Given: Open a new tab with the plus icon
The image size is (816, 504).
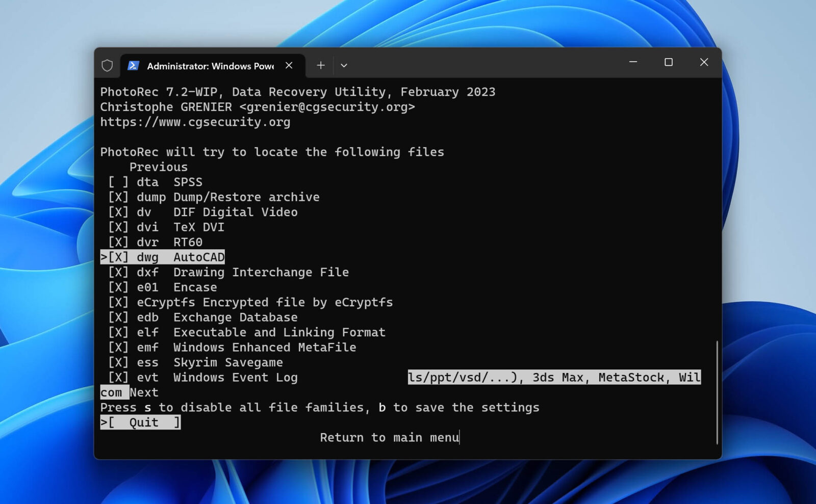Looking at the screenshot, I should [320, 65].
